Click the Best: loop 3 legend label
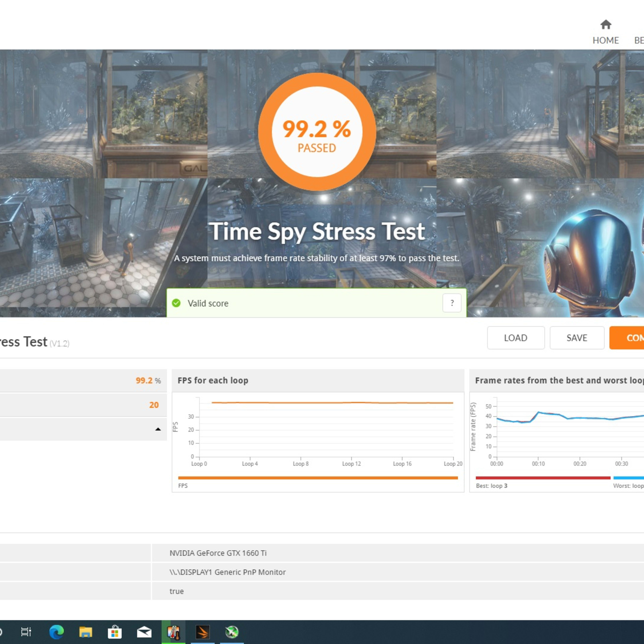 [x=491, y=486]
